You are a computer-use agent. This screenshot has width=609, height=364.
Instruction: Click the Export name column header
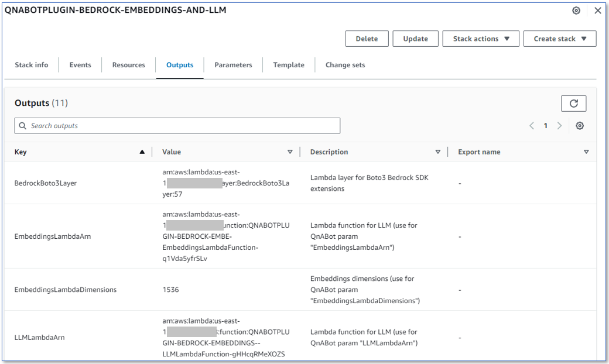(479, 152)
